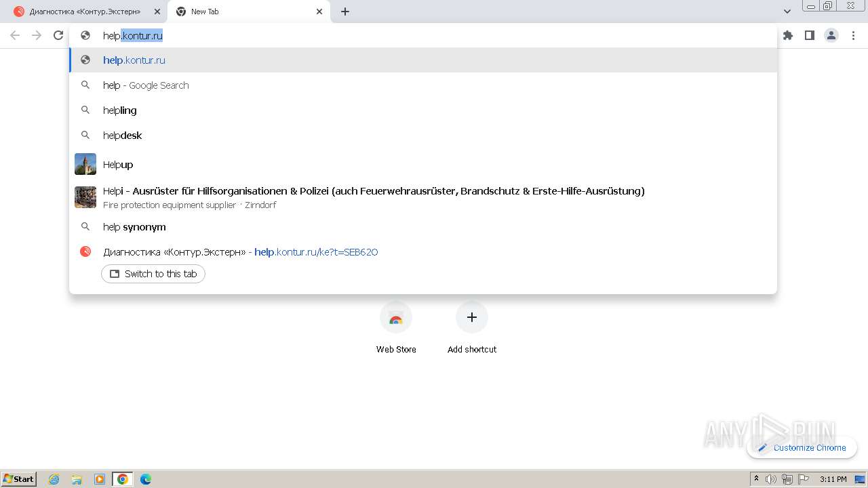This screenshot has width=868, height=488.
Task: Click the Chrome taskbar icon
Action: click(x=123, y=479)
